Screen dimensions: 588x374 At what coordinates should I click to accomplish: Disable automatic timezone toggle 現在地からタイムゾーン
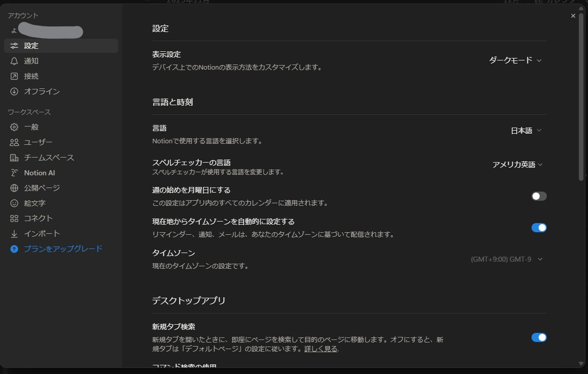click(539, 228)
